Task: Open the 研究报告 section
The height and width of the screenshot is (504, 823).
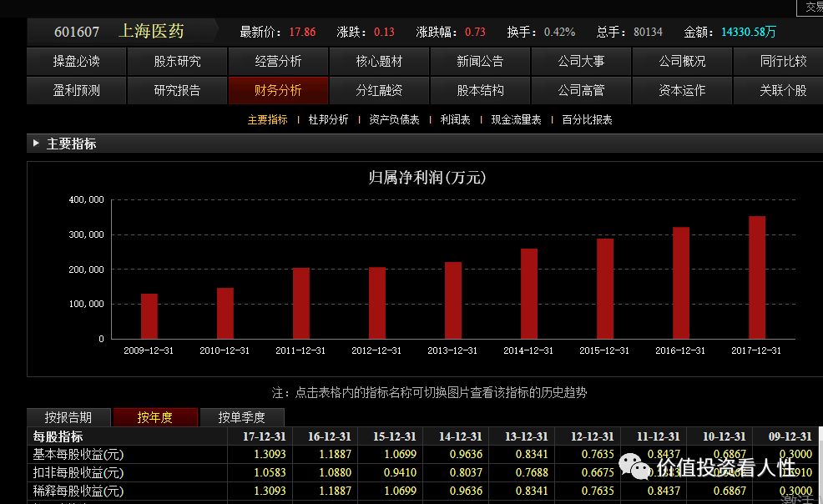Action: click(x=177, y=91)
